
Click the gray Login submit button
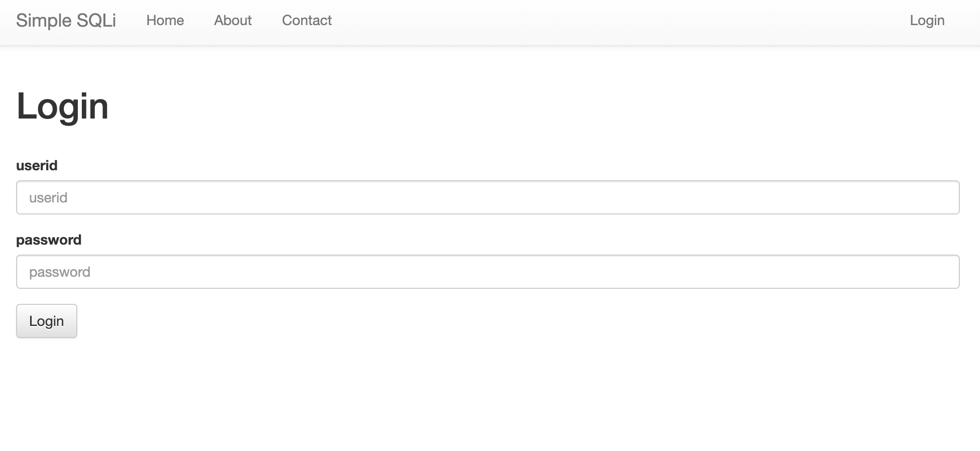tap(47, 321)
